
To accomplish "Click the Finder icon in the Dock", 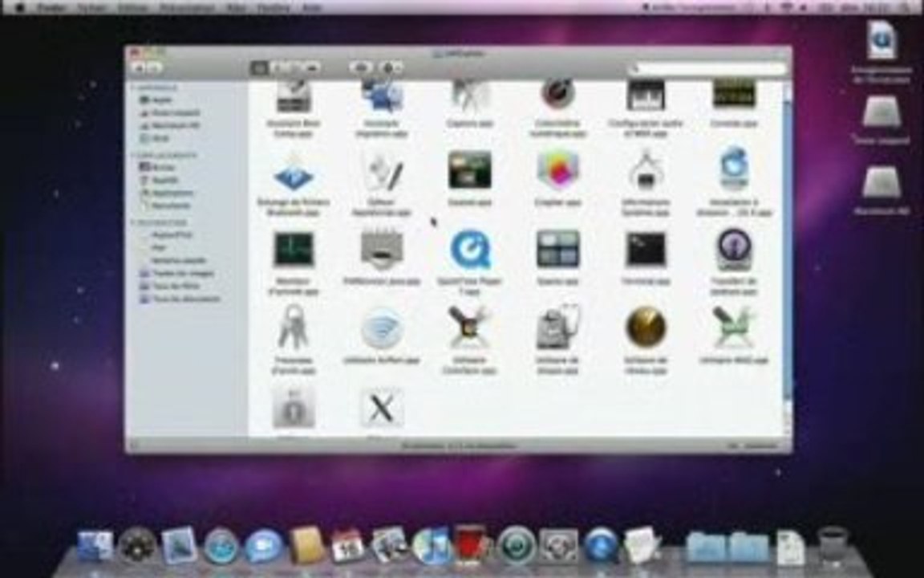I will [95, 546].
